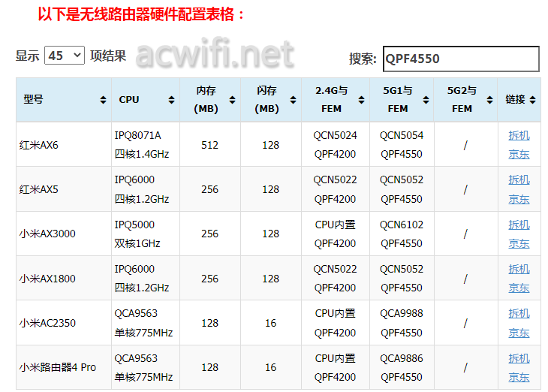This screenshot has width=548, height=392.
Task: Sort table by 型号 column arrows
Action: (x=103, y=100)
